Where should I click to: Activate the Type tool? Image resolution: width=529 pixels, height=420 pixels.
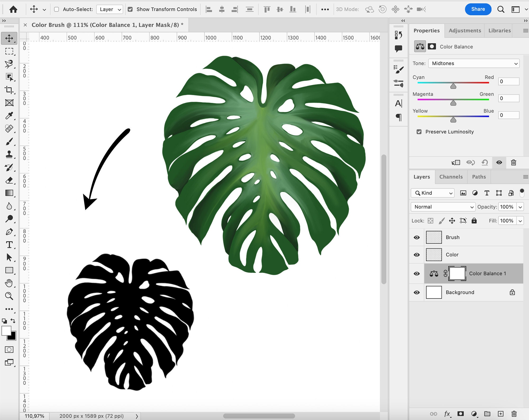10,245
